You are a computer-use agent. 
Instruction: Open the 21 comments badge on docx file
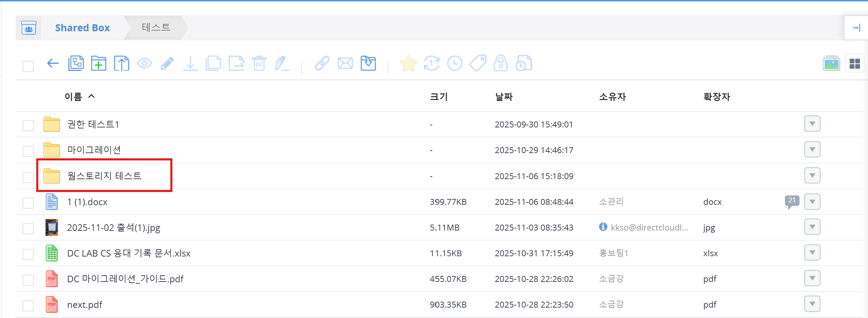(792, 201)
